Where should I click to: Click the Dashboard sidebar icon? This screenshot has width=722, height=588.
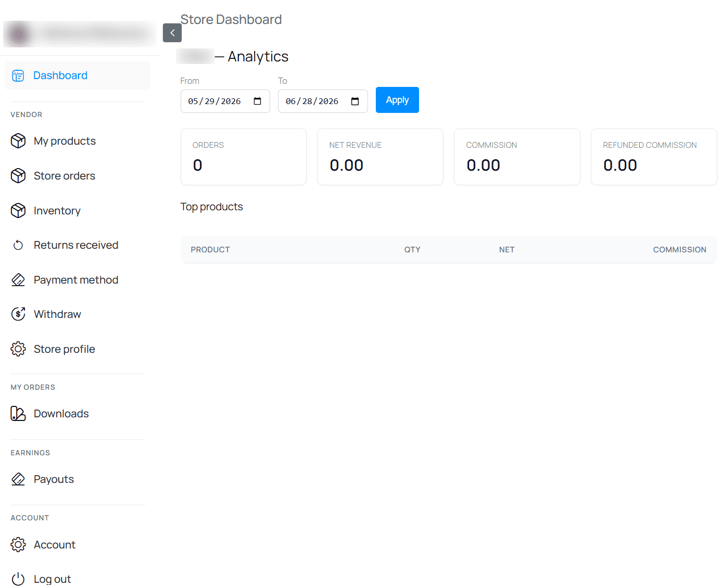coord(18,76)
